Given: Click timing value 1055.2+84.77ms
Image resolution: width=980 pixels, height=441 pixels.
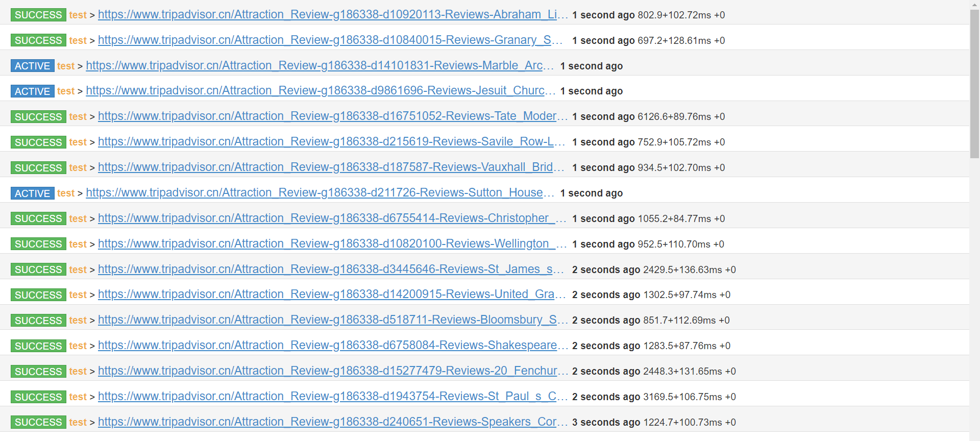Looking at the screenshot, I should [x=674, y=219].
